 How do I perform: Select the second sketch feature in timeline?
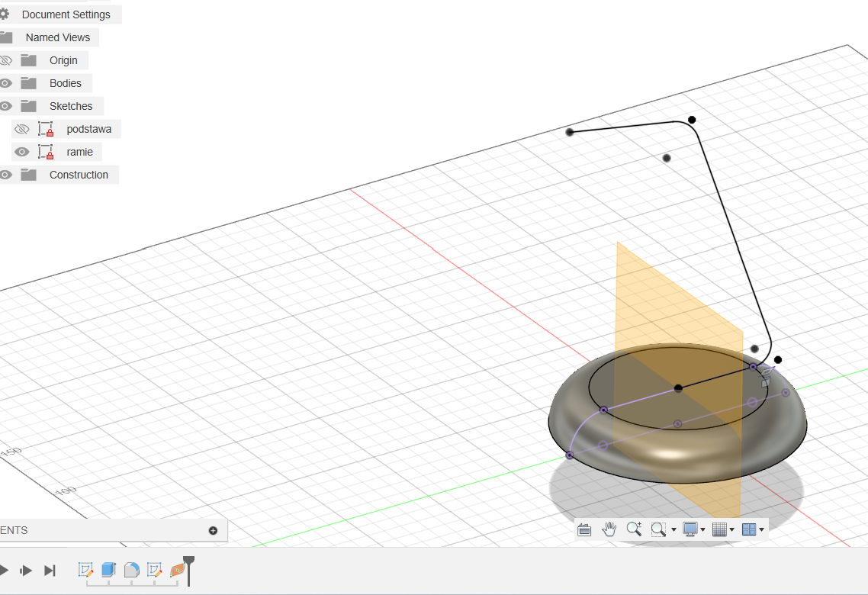coord(154,570)
